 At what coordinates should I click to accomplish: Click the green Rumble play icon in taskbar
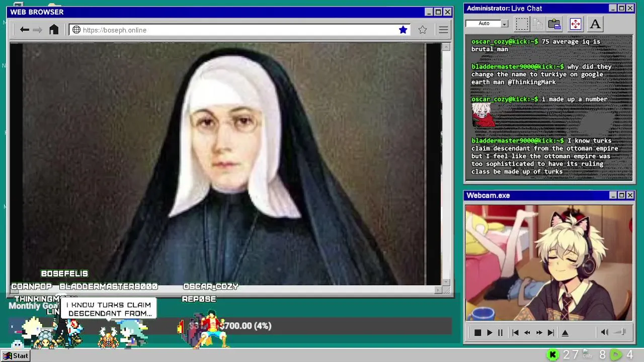coord(616,355)
